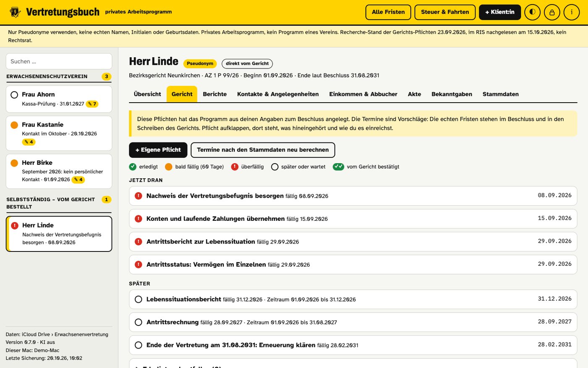
Task: Click the pencil badge 4 on Herr Birke
Action: (78, 180)
